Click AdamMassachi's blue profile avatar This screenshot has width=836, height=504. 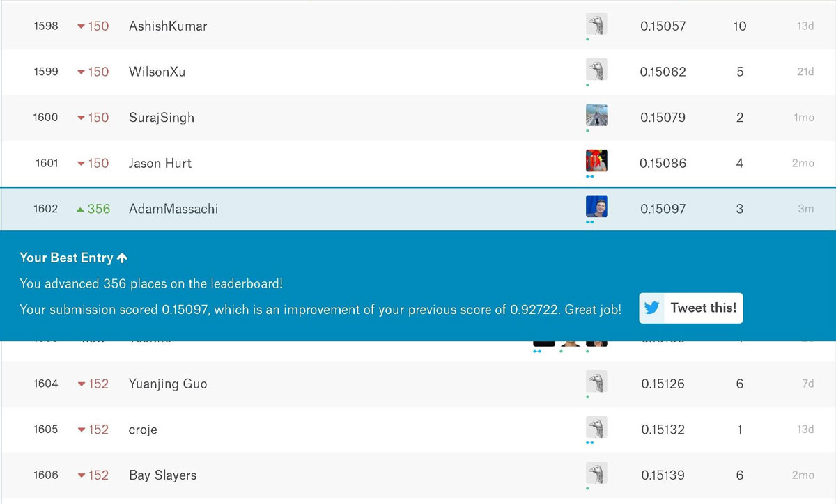(x=596, y=207)
